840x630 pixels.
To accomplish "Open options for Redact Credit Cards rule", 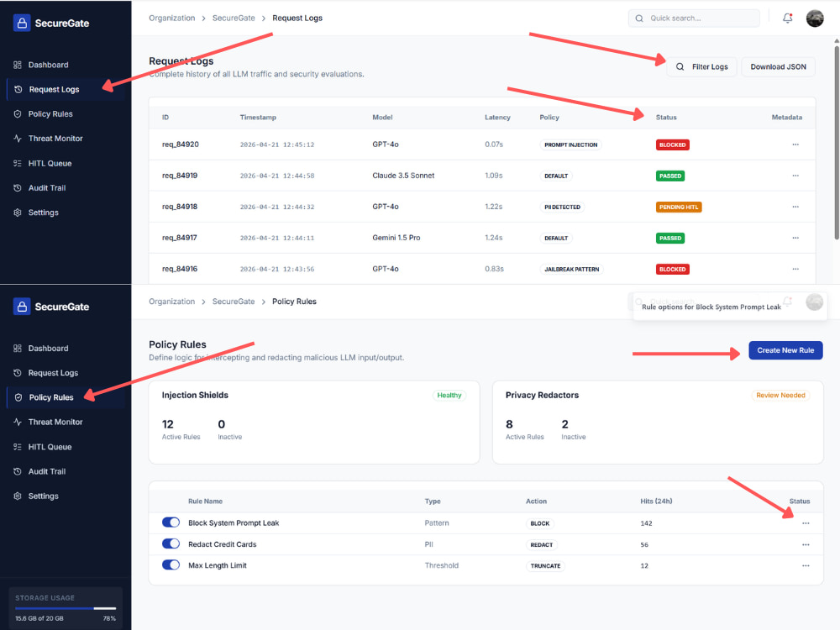I will point(806,545).
